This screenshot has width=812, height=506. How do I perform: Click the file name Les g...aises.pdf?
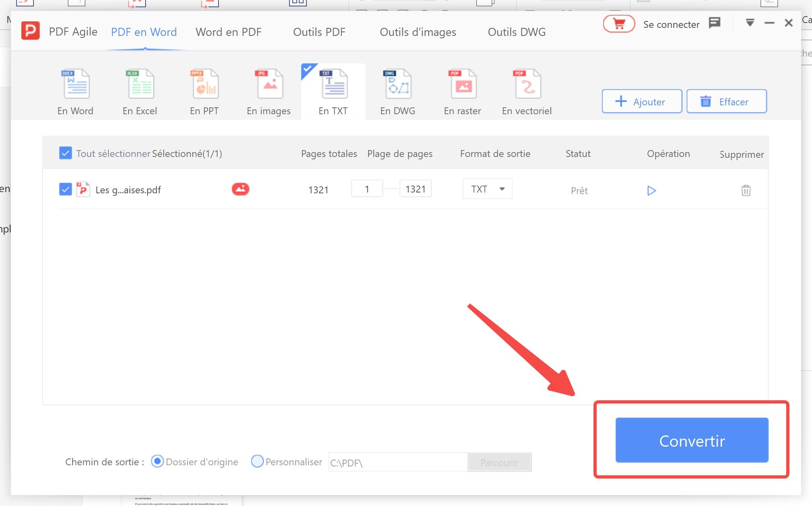(128, 190)
